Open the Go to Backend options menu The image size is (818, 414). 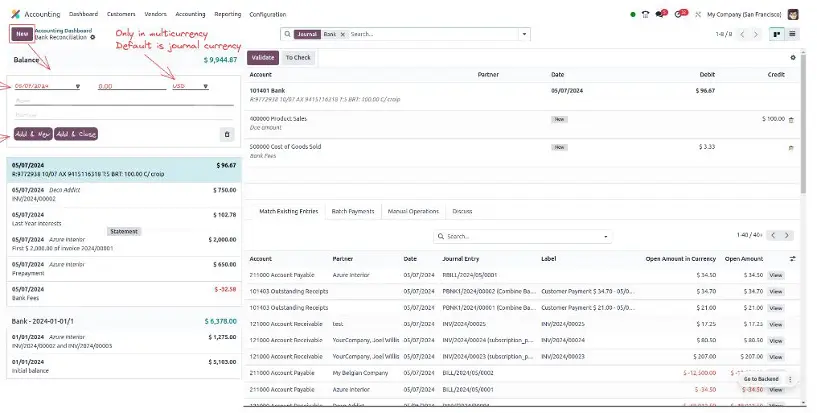[x=790, y=380]
